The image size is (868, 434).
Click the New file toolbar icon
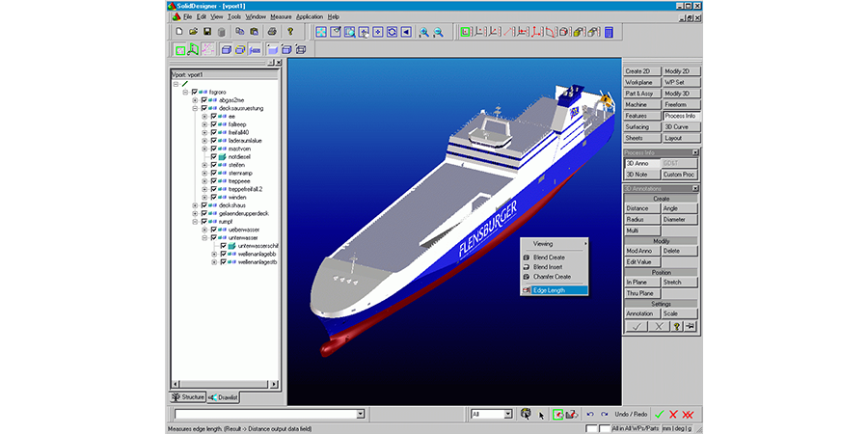(x=179, y=32)
